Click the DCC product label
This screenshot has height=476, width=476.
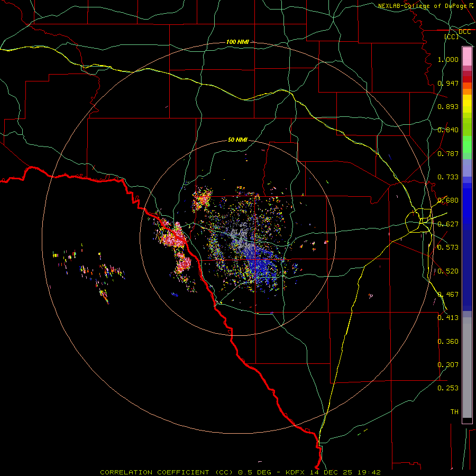point(464,32)
